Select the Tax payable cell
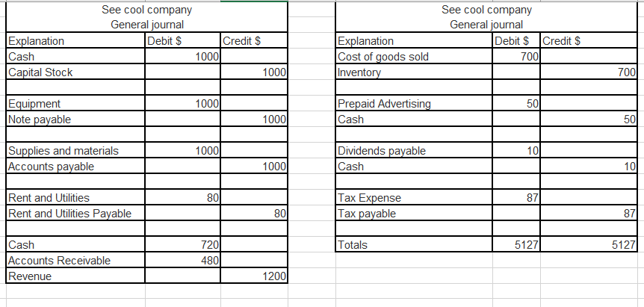This screenshot has height=307, width=644. [415, 214]
